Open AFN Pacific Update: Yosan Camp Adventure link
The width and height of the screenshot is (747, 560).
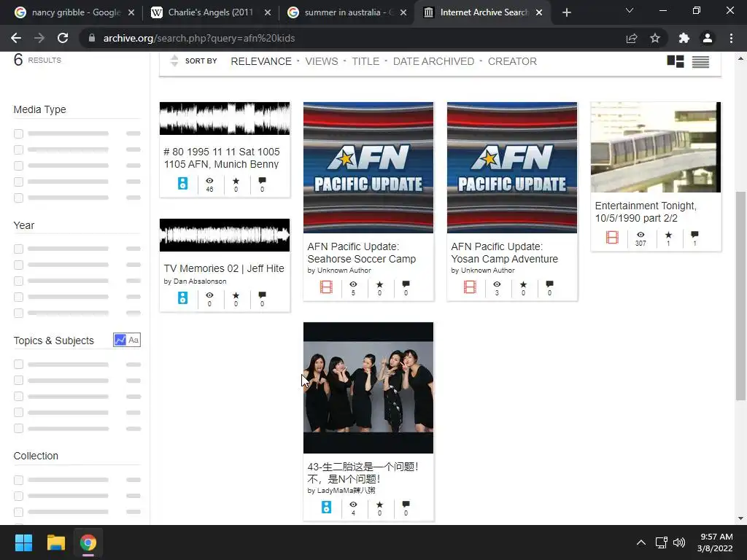505,253
